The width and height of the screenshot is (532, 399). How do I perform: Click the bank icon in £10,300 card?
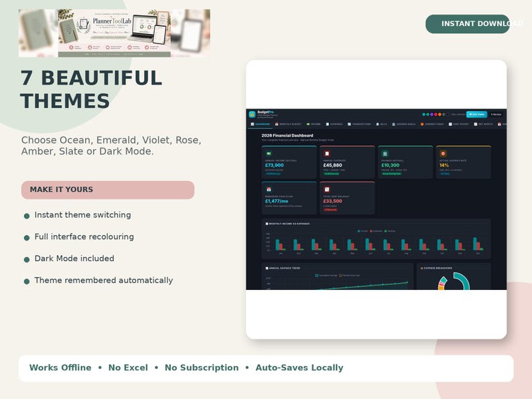(385, 153)
